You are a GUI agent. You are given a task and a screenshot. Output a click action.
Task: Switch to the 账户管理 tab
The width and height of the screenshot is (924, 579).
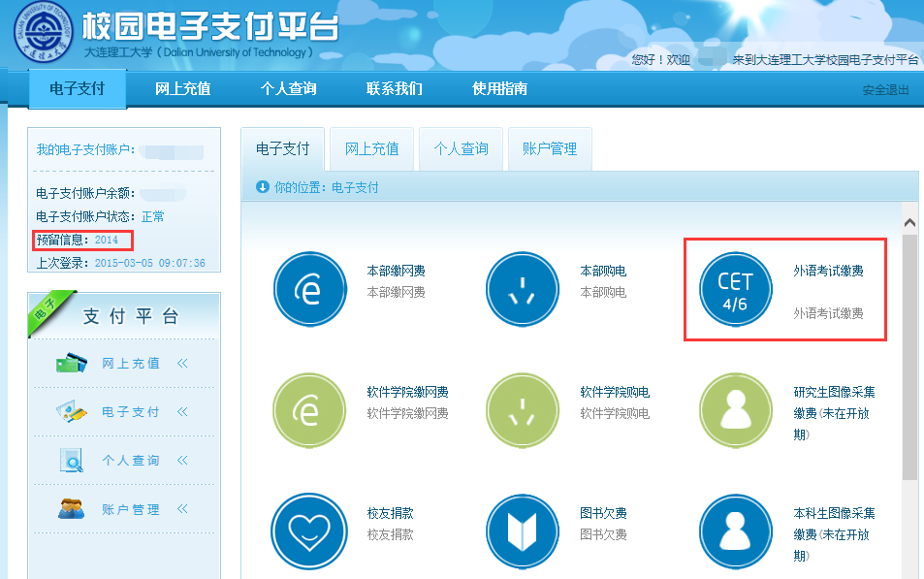[549, 149]
